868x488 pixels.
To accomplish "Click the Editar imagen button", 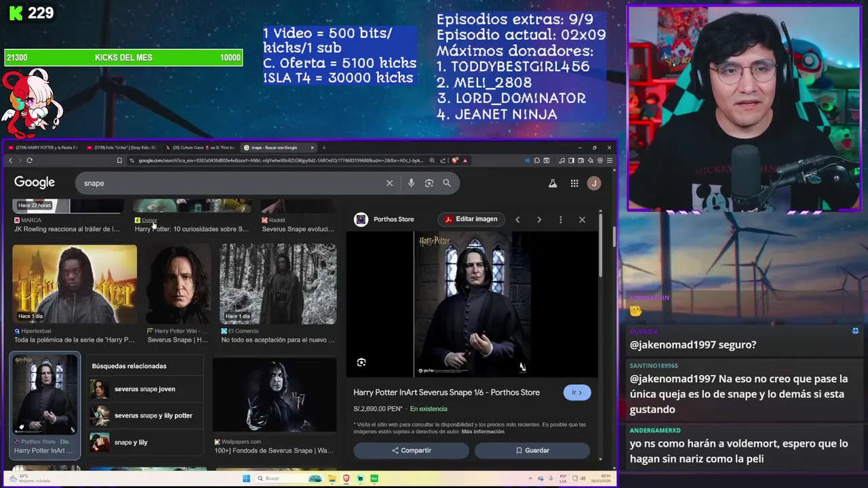I will (x=471, y=219).
